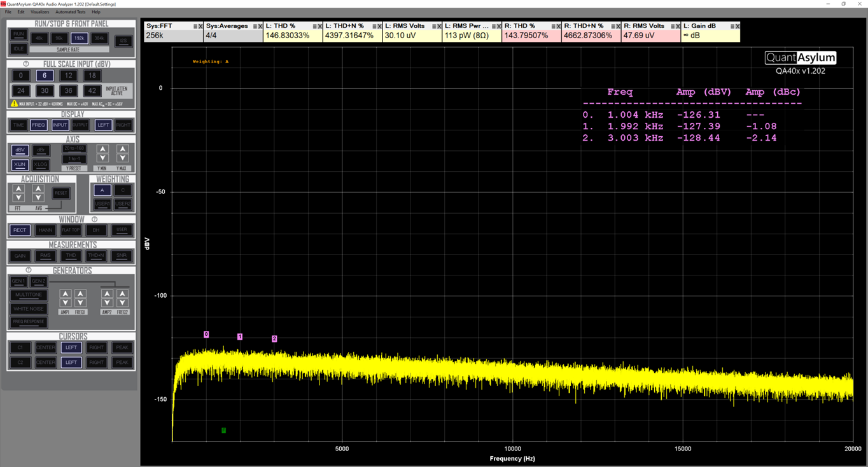
Task: Open the Automated Tests menu
Action: coord(71,12)
